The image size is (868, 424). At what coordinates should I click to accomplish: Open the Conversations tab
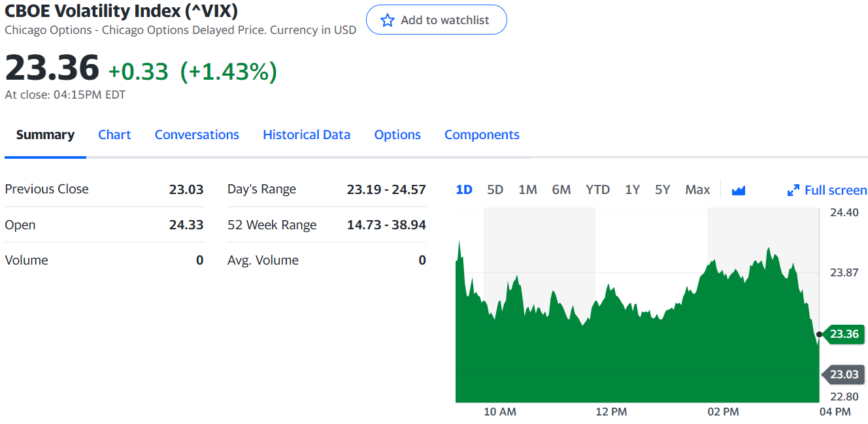[197, 135]
